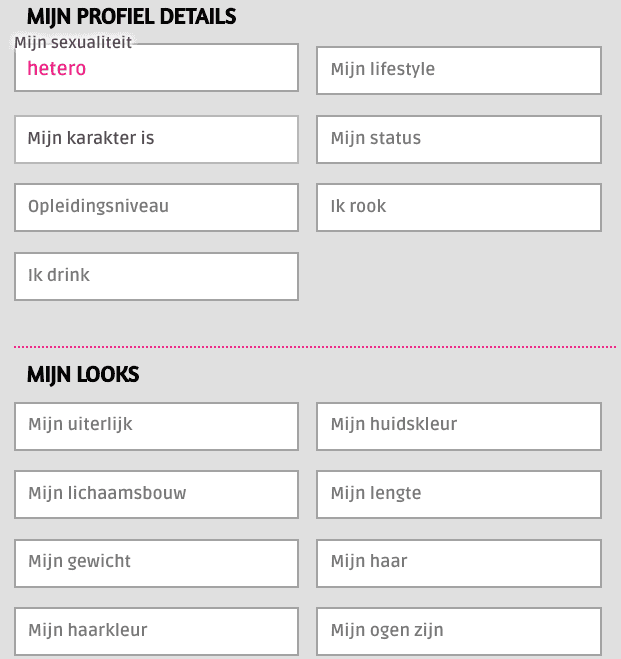Open the Mijn lifestyle dropdown
The image size is (621, 659).
(x=459, y=70)
